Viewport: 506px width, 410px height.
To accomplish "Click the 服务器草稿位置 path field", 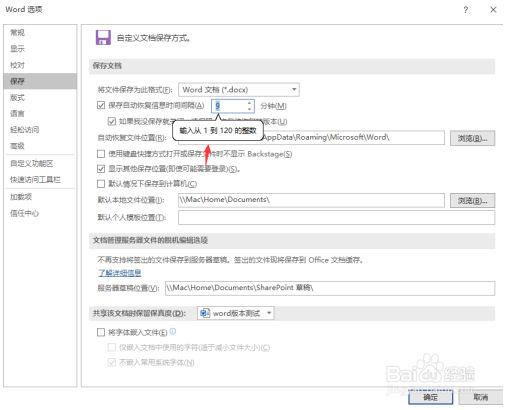I will tap(330, 288).
